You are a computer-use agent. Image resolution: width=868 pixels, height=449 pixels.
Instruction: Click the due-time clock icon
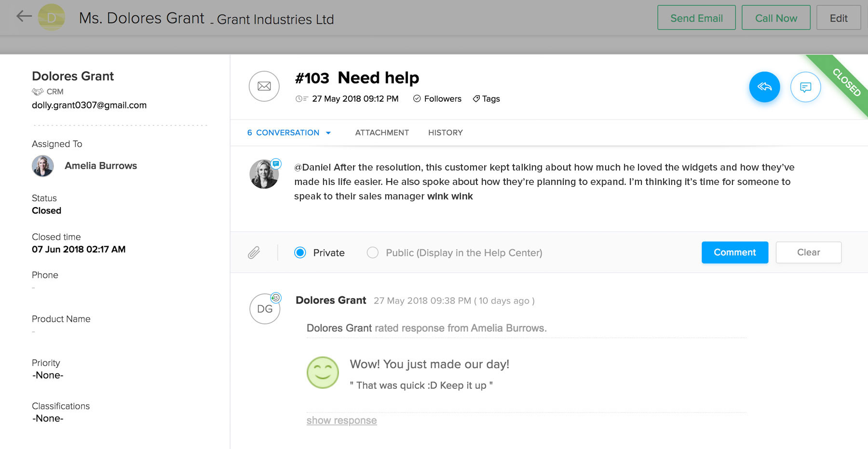[301, 99]
